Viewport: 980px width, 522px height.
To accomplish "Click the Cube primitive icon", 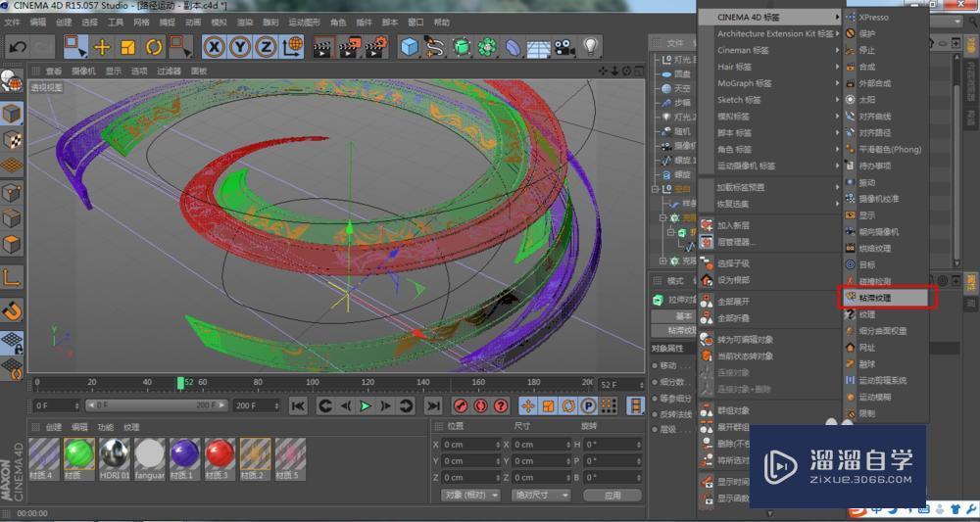I will pyautogui.click(x=409, y=46).
